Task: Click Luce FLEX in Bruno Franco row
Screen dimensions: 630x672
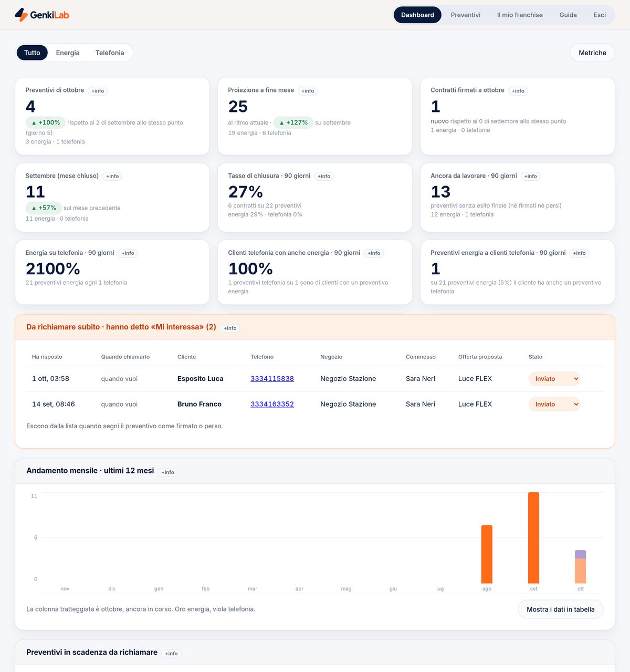Action: click(x=475, y=404)
